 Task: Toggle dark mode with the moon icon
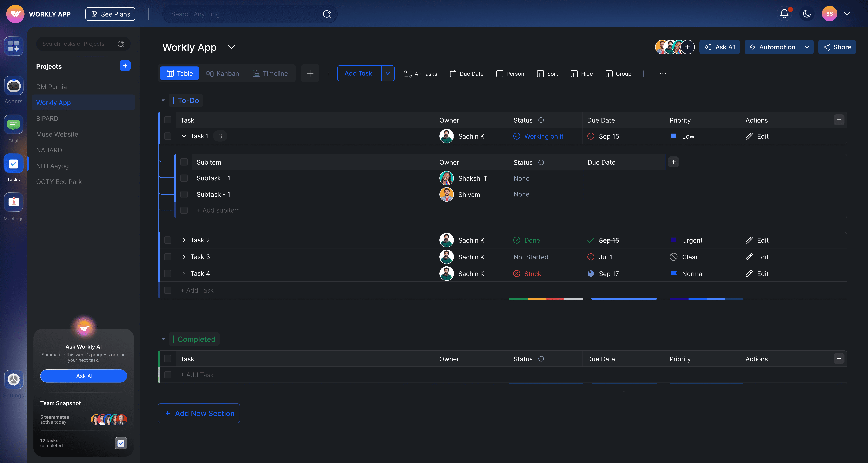[x=807, y=14]
